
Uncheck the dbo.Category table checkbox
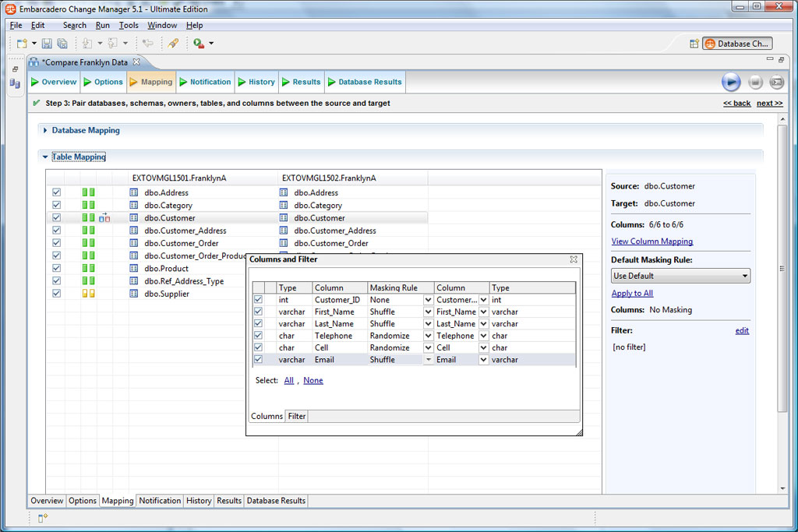click(x=56, y=205)
